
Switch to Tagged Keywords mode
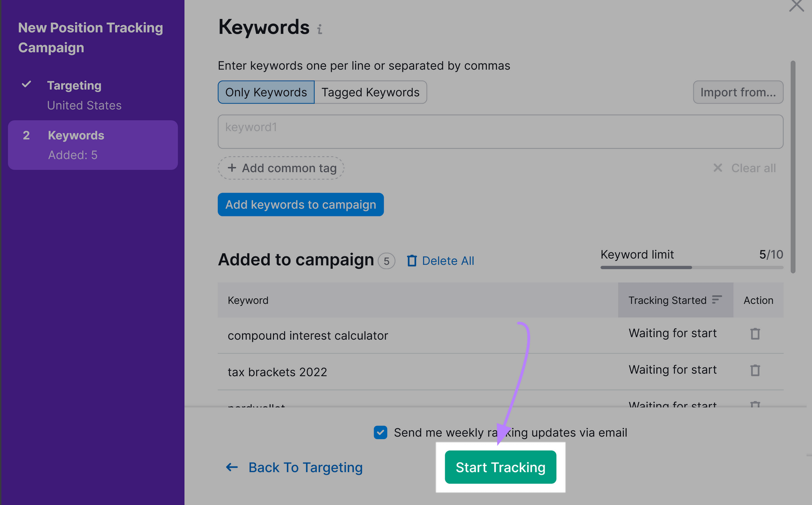(x=370, y=92)
